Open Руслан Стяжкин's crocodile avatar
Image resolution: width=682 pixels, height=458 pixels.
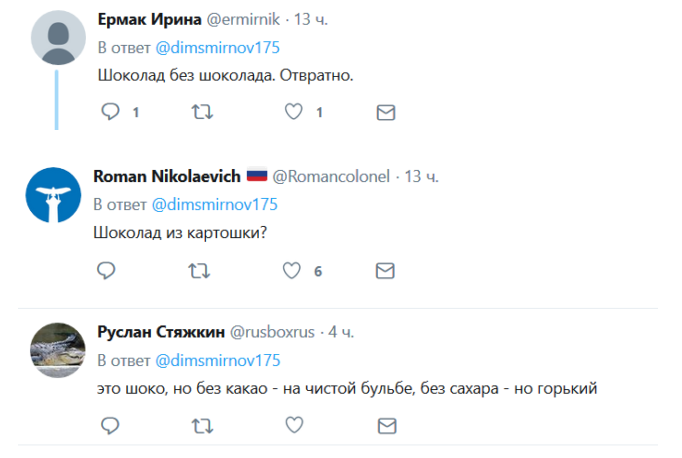point(58,349)
